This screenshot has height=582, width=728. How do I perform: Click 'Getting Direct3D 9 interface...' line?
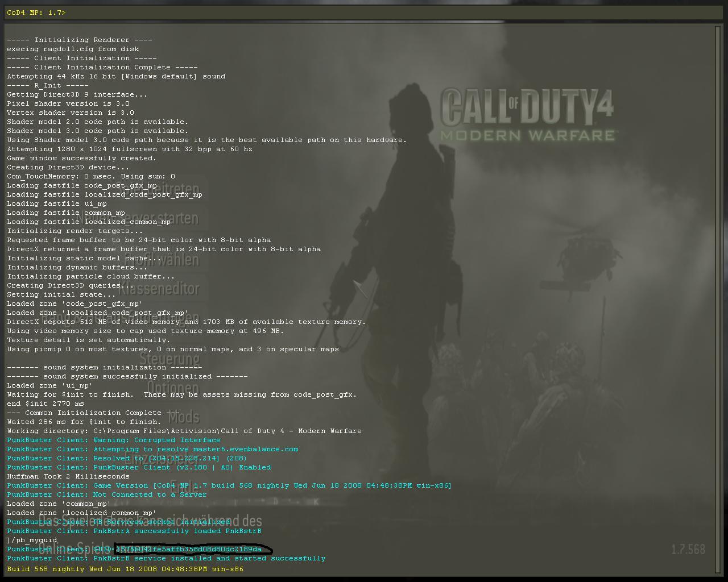77,94
